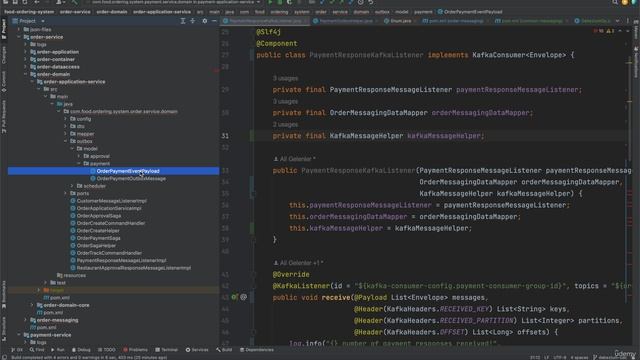640x360 pixels.
Task: Click the Debug bug icon in top toolbar
Action: pos(280,2)
